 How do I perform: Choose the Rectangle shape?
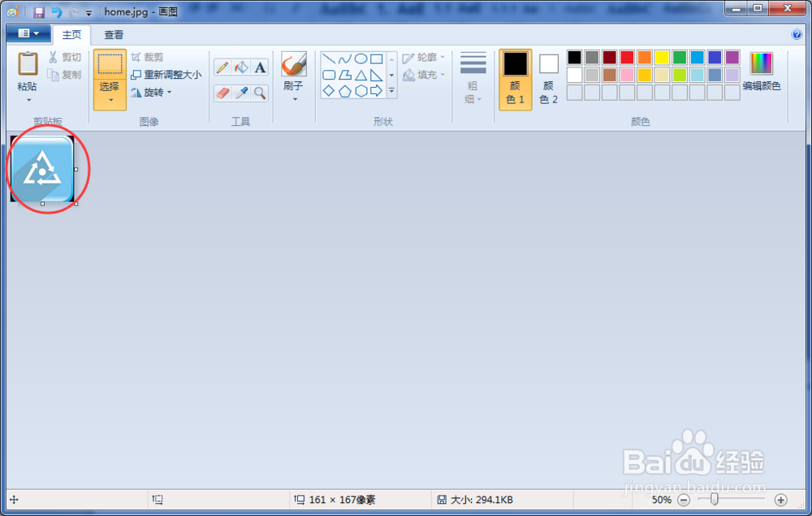pyautogui.click(x=377, y=59)
